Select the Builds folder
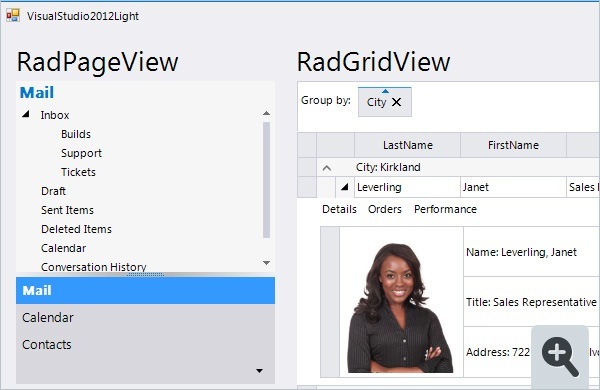 click(76, 134)
